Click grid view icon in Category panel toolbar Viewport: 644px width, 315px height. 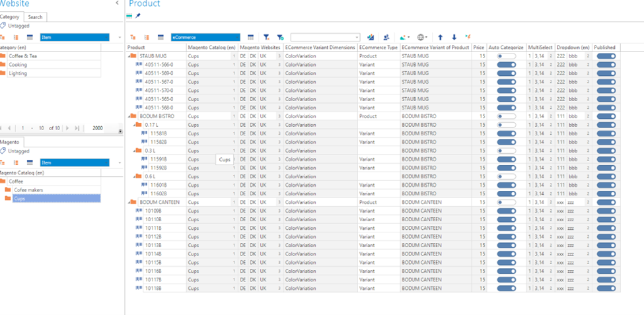[x=30, y=37]
